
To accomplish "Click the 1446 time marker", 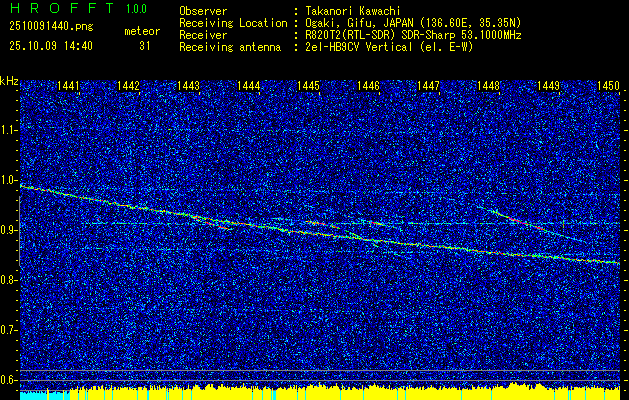I will [368, 85].
